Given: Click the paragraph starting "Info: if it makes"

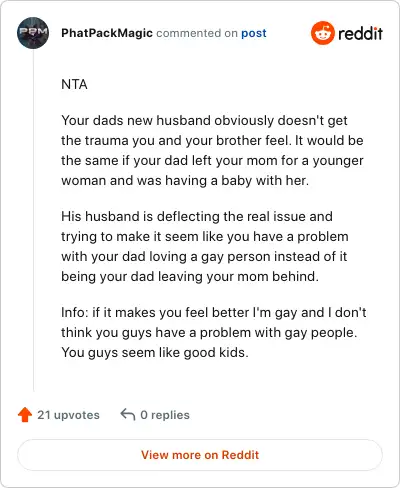Looking at the screenshot, I should [x=214, y=332].
